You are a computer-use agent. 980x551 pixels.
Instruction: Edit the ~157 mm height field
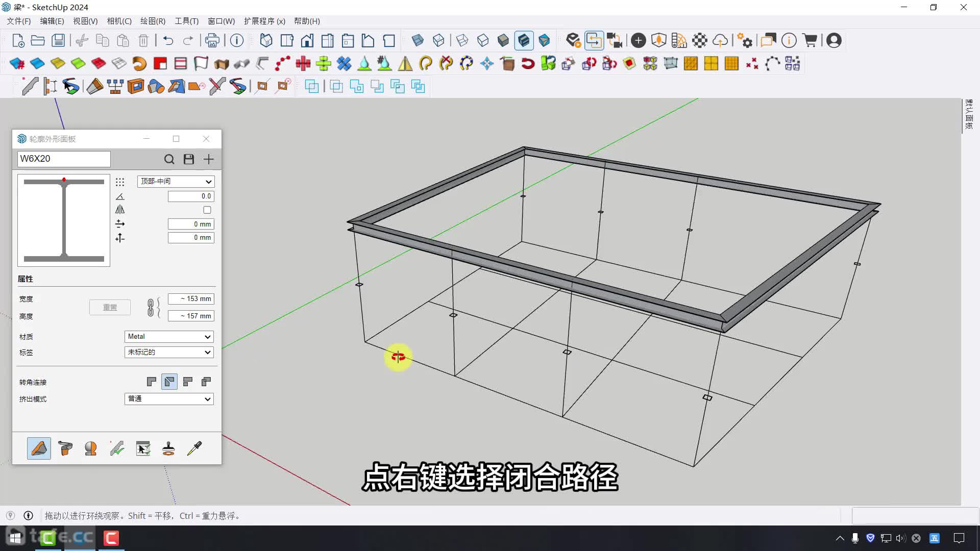tap(191, 316)
